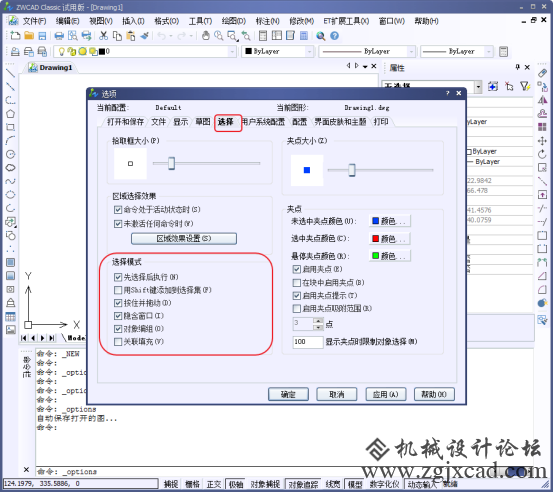Click the Zoom realtime magnifier icon
The image size is (554, 492).
point(219,36)
